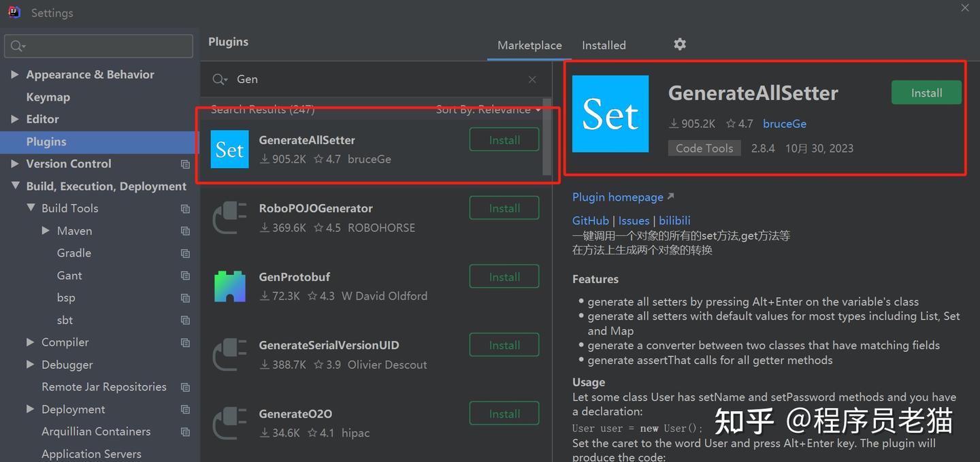Click the magnifier icon in plugin search

[x=219, y=80]
